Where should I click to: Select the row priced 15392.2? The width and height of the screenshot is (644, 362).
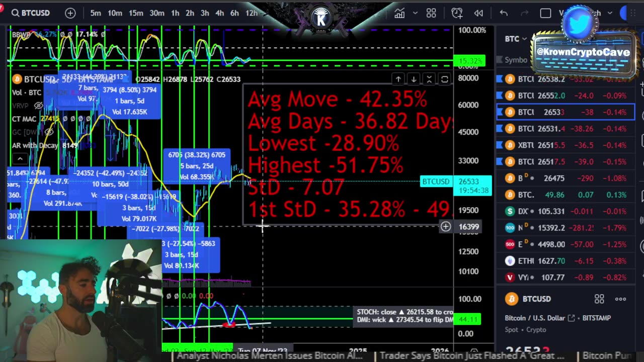566,228
